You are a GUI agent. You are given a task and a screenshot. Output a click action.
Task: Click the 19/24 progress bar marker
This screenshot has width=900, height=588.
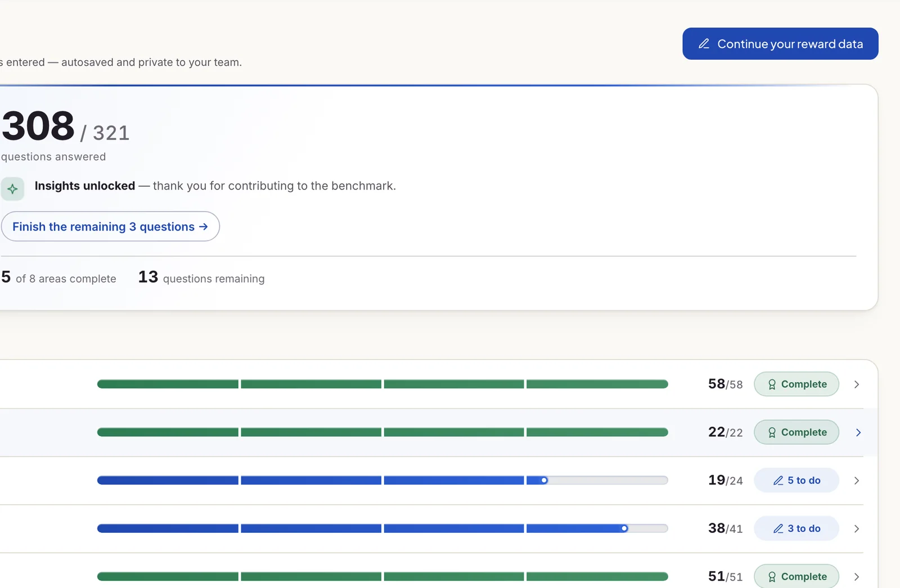[544, 480]
